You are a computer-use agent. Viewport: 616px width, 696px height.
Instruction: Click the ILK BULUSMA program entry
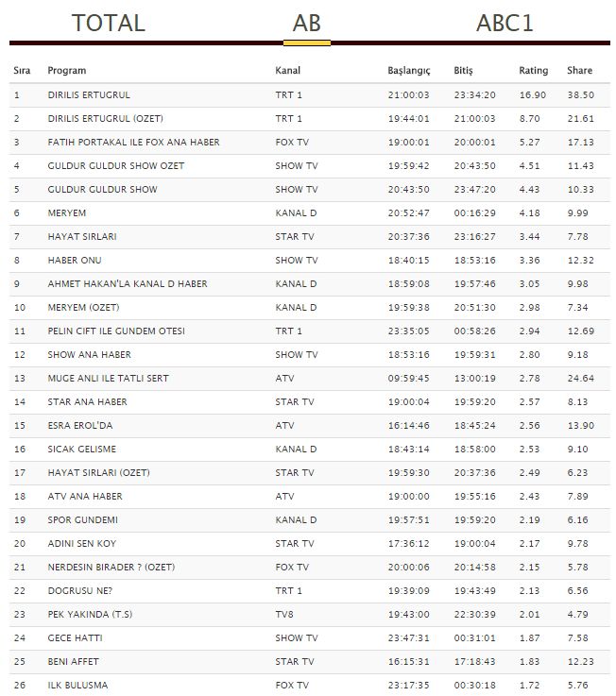[x=77, y=686]
